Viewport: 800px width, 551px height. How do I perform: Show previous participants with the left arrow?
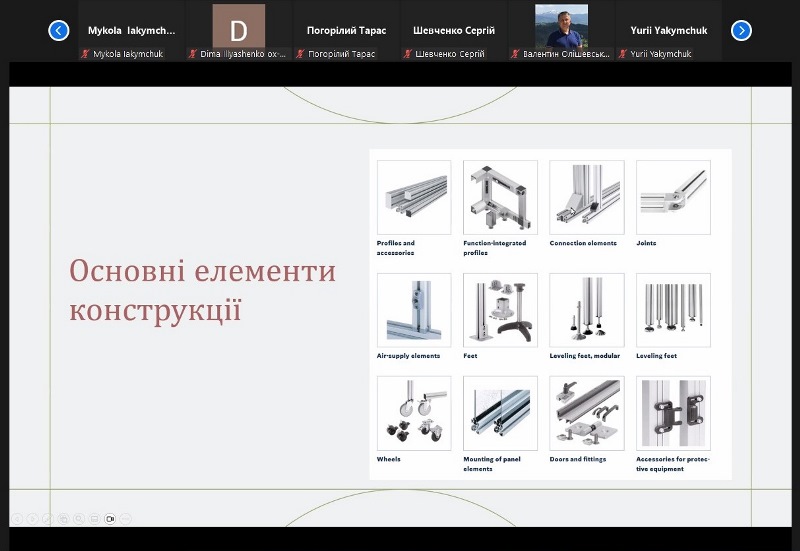pyautogui.click(x=59, y=31)
